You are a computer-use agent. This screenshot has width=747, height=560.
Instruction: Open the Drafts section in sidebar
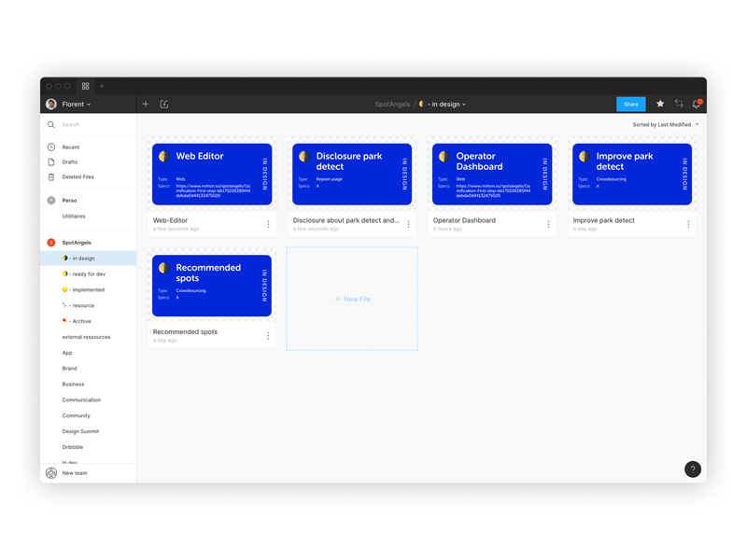[70, 162]
